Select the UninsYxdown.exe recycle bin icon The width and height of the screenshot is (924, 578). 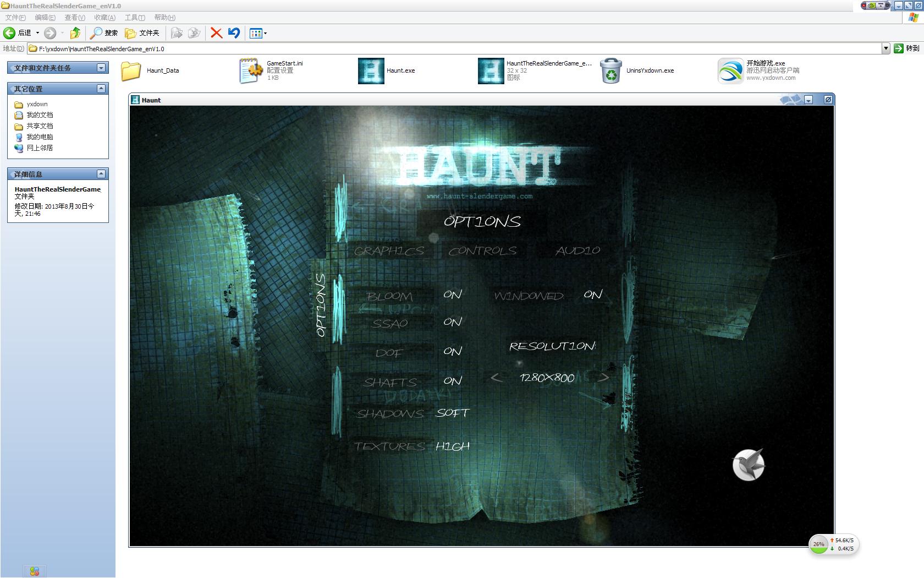pos(610,71)
